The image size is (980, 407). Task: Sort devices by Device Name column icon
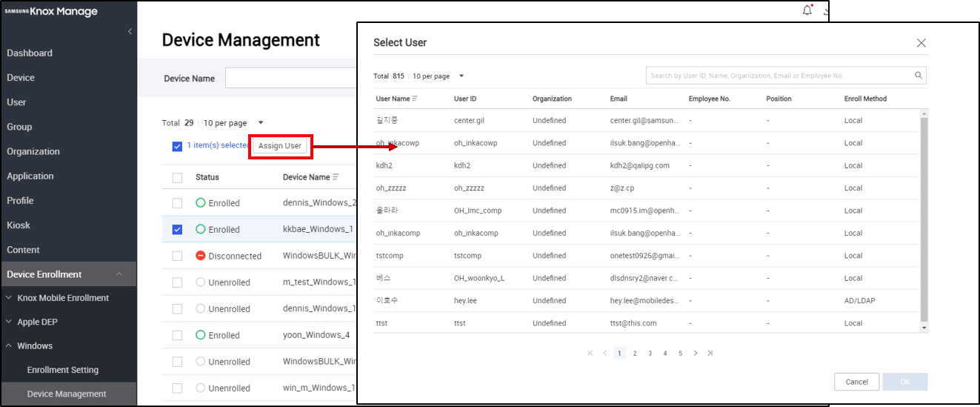click(336, 177)
